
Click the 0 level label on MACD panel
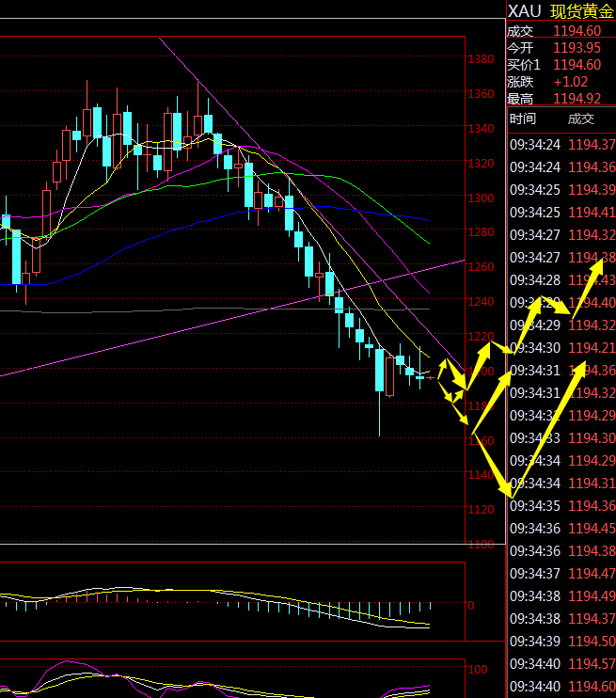tap(471, 606)
